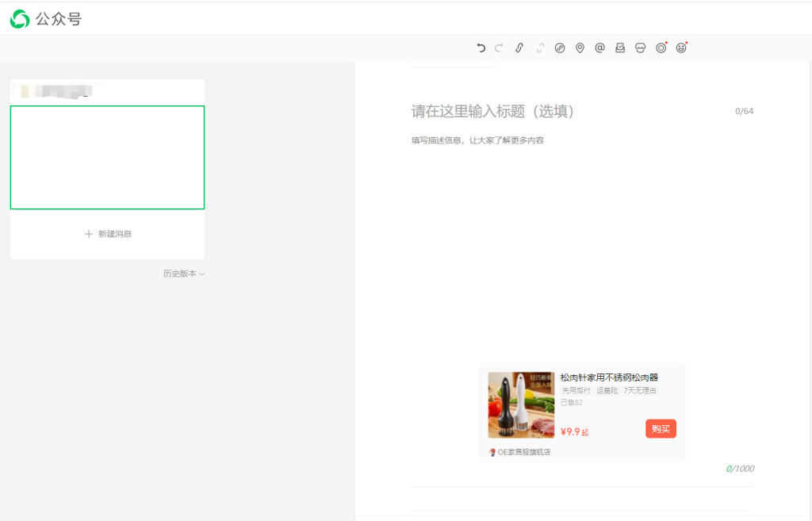This screenshot has height=521, width=812.
Task: Create a new message via 新建消息
Action: pos(108,234)
